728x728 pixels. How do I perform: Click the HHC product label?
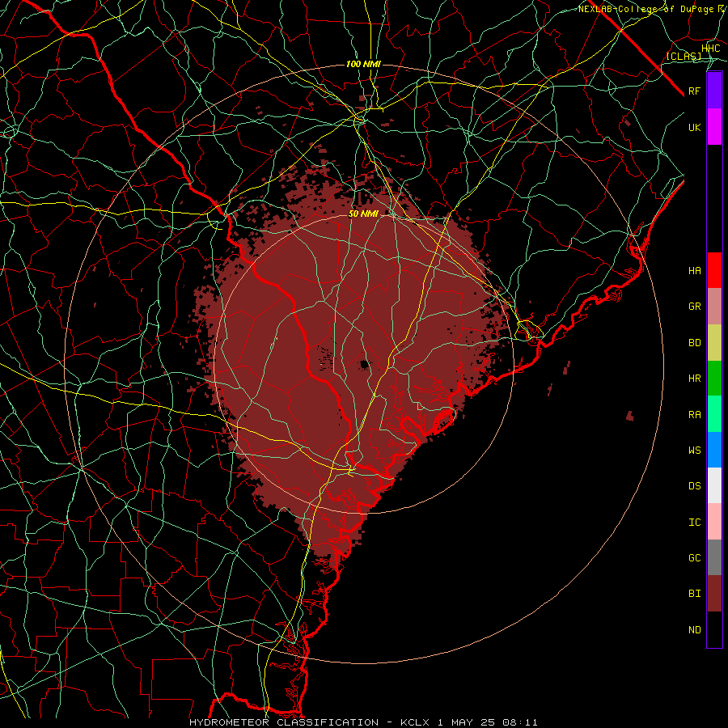(710, 49)
